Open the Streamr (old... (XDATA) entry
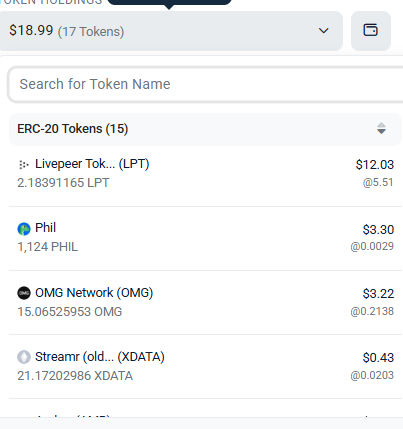 (205, 366)
